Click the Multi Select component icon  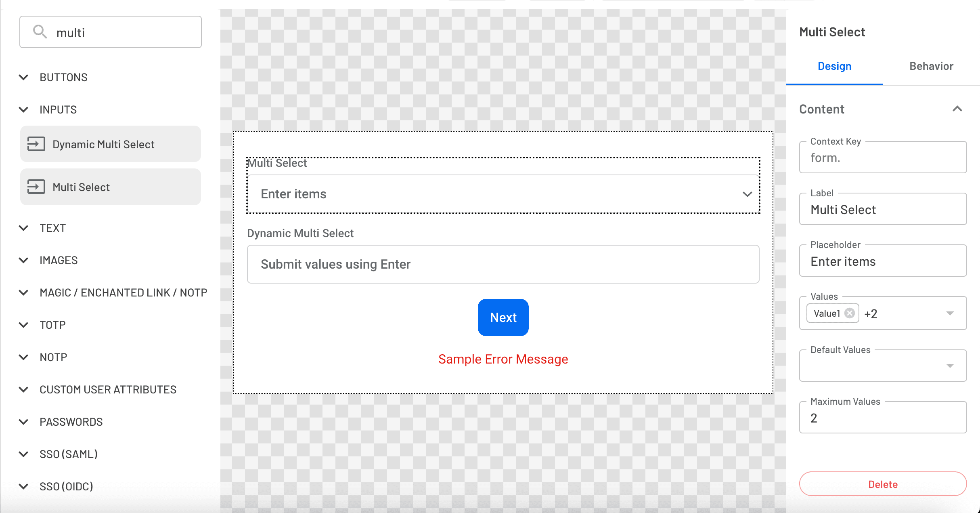[36, 187]
